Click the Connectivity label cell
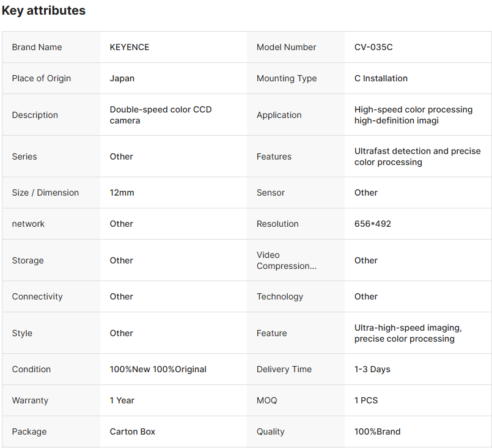This screenshot has width=492, height=448. coord(37,296)
